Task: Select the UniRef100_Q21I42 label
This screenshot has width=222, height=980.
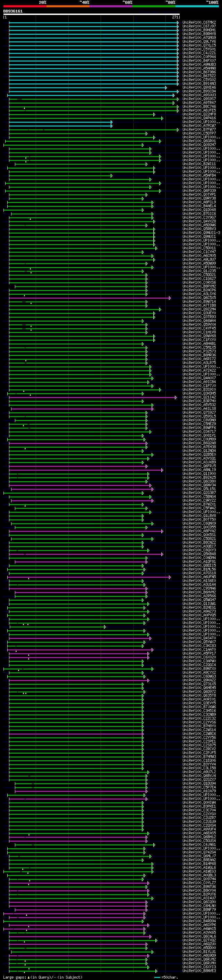Action: 199,397
